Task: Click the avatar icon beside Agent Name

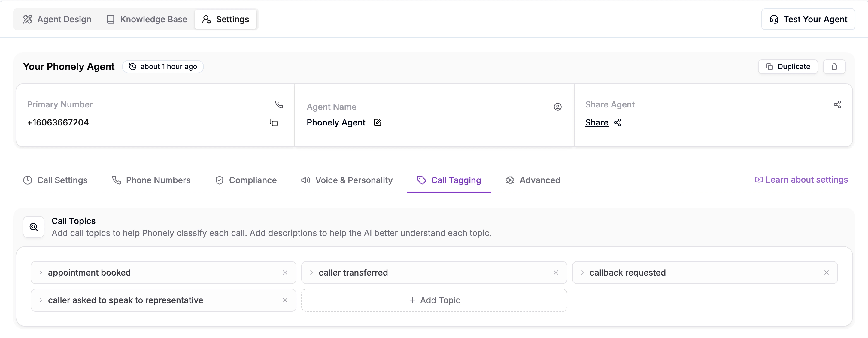Action: pos(558,107)
